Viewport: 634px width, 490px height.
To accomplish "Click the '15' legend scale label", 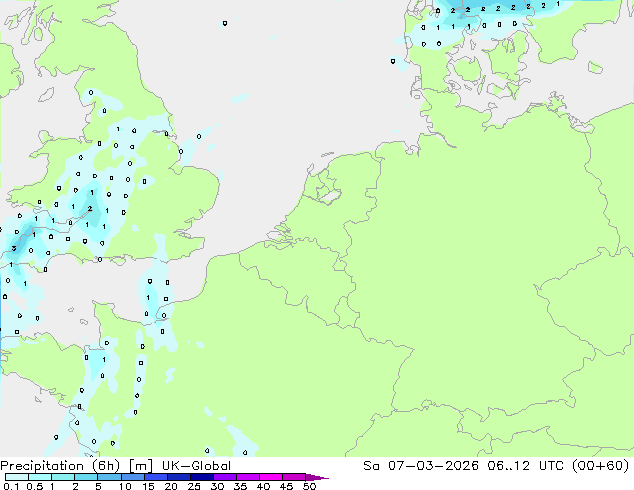I will coord(148,486).
